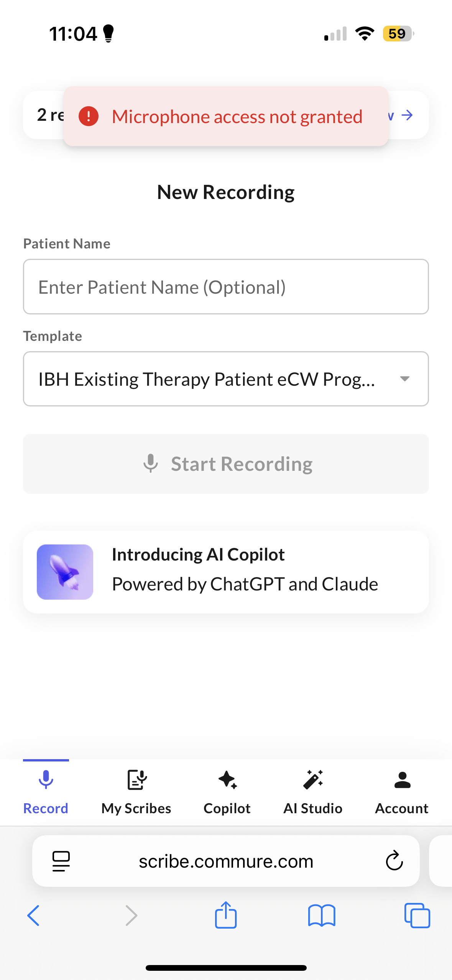Dismiss the Microphone access not granted alert
The height and width of the screenshot is (980, 452).
(226, 116)
